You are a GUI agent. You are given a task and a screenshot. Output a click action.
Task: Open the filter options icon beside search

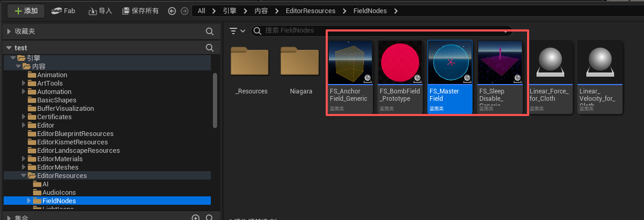(237, 31)
